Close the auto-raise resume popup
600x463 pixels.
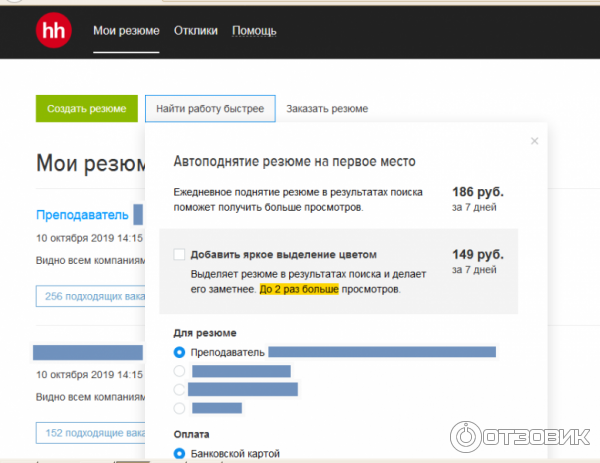click(x=534, y=141)
